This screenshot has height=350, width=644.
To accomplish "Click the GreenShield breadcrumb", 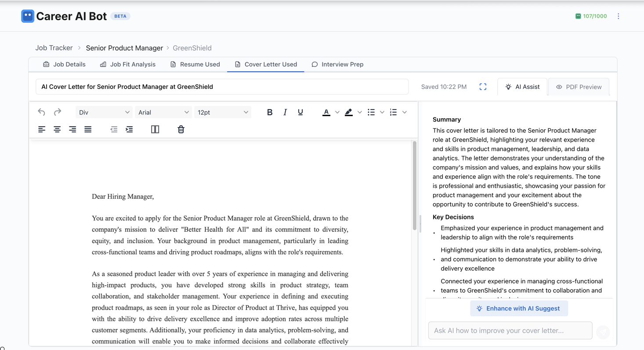I will pos(192,48).
